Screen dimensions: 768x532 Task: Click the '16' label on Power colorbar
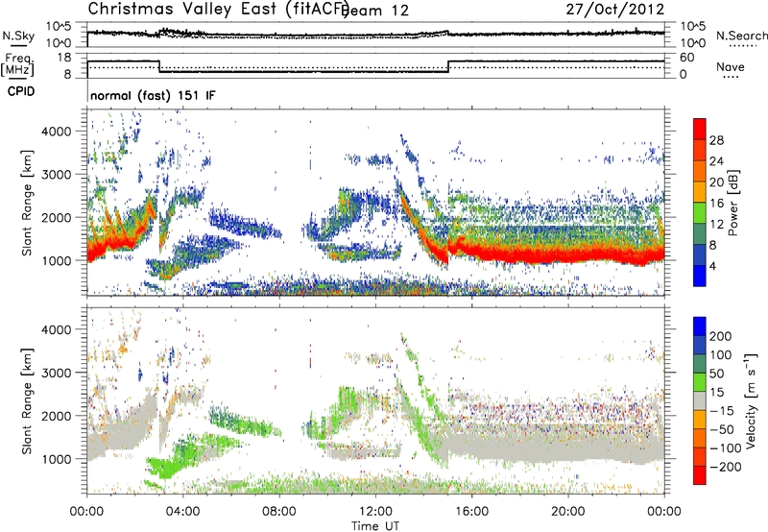coord(716,204)
